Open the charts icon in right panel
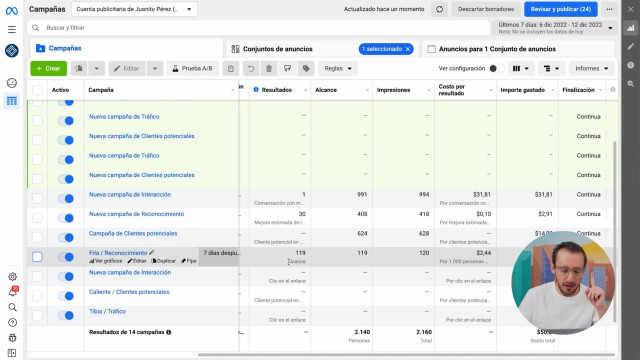This screenshot has width=640, height=360. click(x=631, y=28)
